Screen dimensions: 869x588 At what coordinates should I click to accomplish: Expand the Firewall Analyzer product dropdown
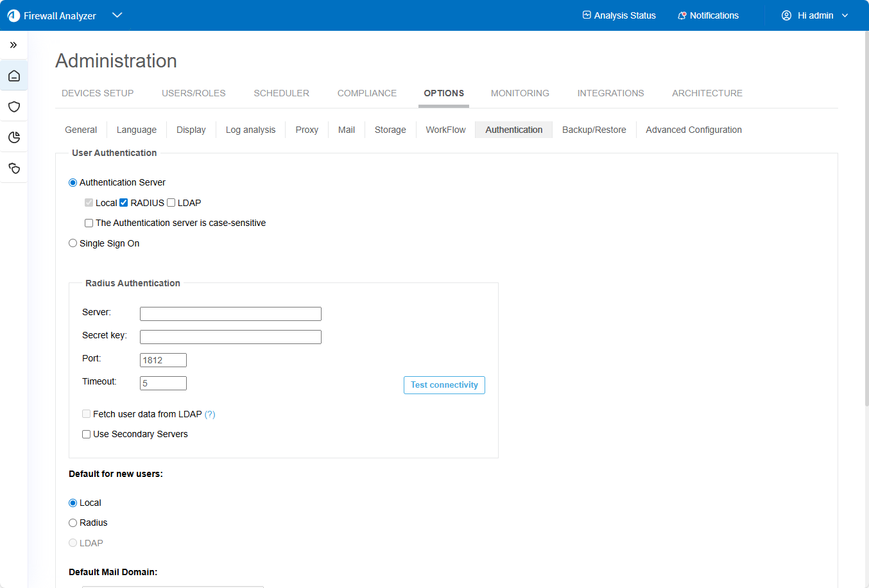(117, 15)
